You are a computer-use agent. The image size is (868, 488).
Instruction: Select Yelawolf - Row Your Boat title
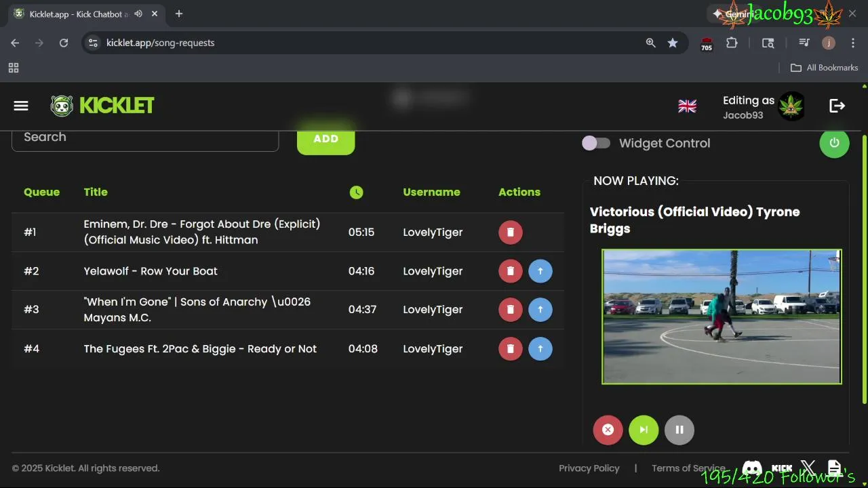pyautogui.click(x=151, y=271)
